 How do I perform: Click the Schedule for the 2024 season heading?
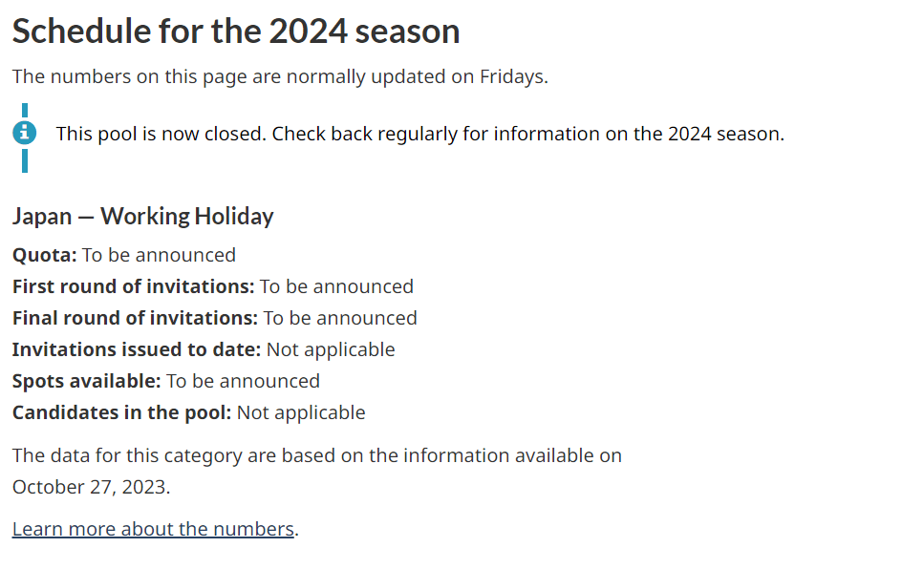click(x=236, y=32)
